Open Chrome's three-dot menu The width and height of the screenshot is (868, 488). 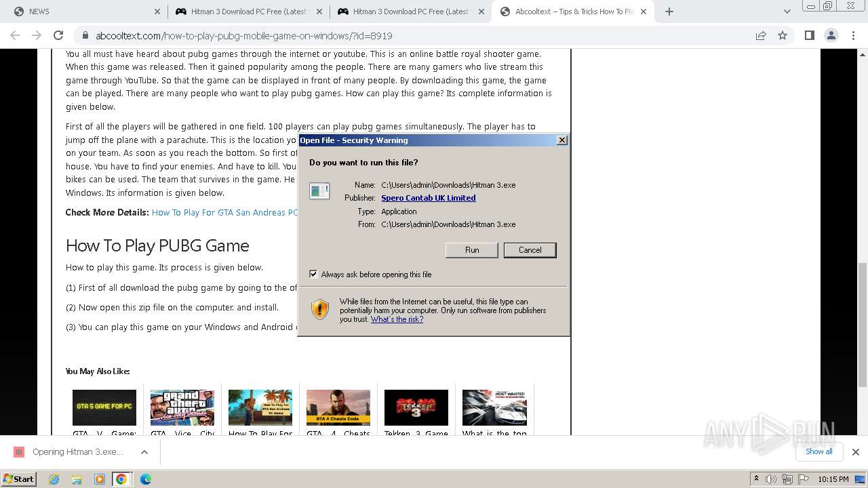pos(852,35)
